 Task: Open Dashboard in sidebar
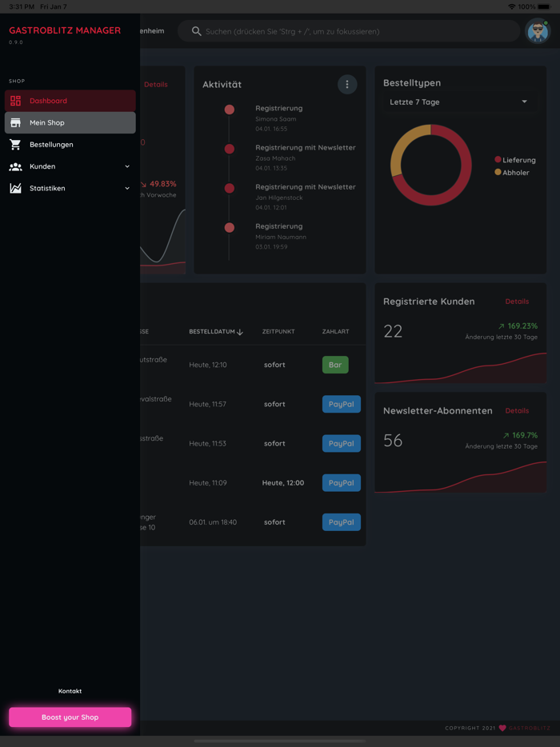(x=70, y=101)
